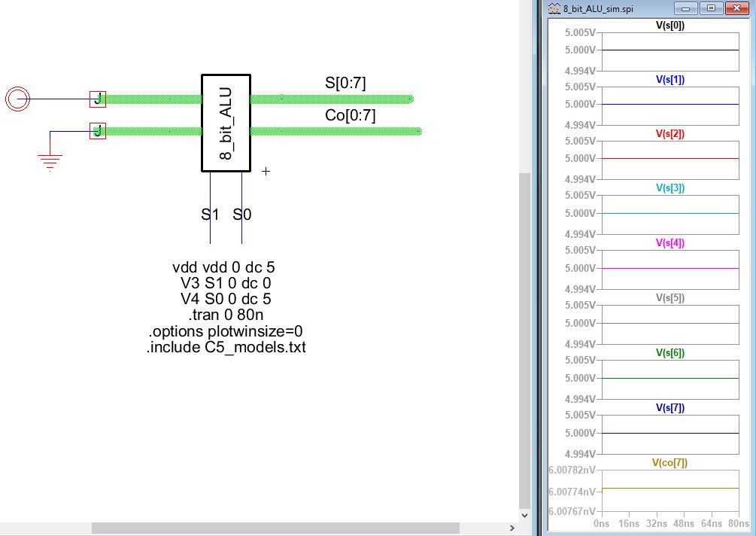
Task: Click the '.include C5_models.txt' directive
Action: [226, 348]
